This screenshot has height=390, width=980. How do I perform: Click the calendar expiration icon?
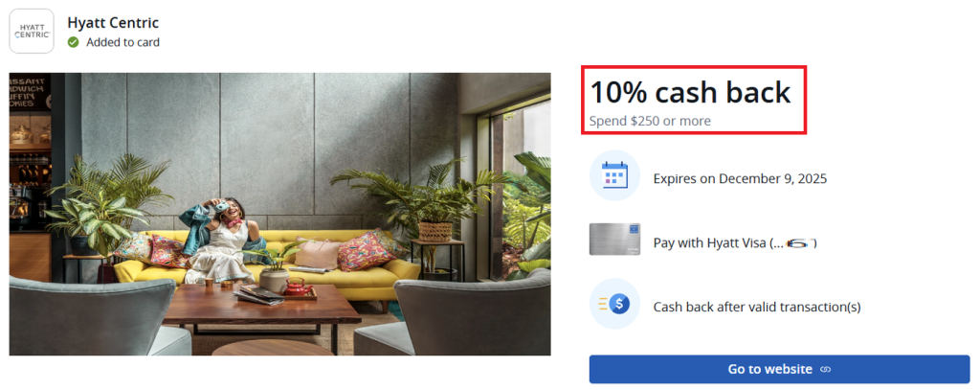click(x=614, y=175)
